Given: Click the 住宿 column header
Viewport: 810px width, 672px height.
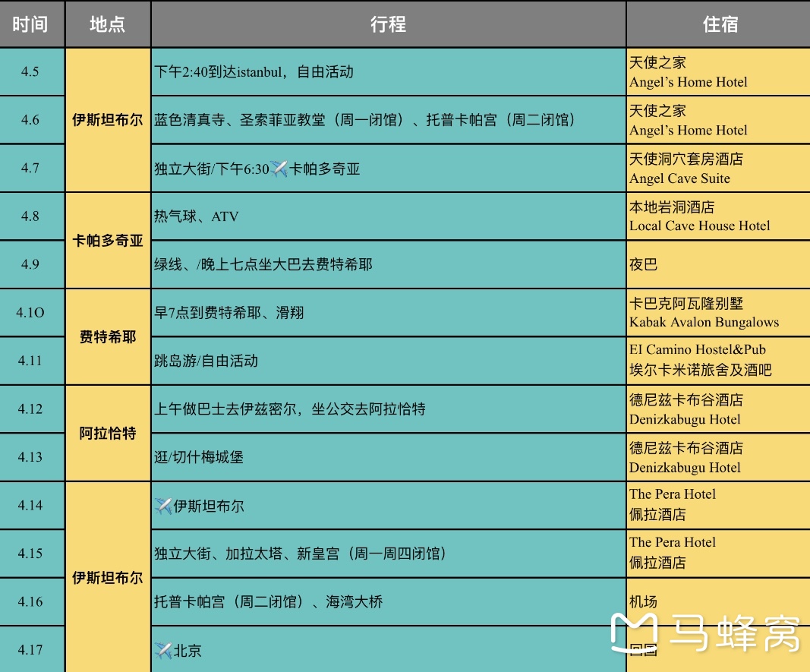Looking at the screenshot, I should pyautogui.click(x=718, y=24).
